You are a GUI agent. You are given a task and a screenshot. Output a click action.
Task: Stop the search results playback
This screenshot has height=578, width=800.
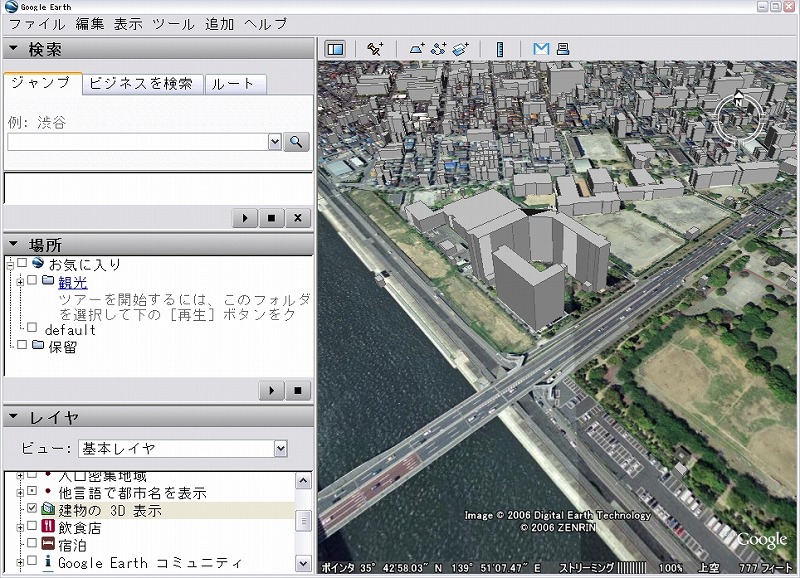click(x=271, y=218)
